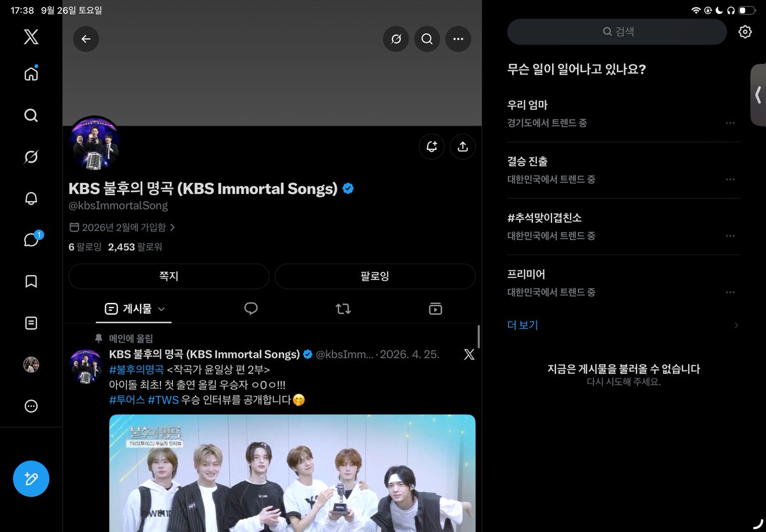Open Bookmarks icon in sidebar
The image size is (766, 532).
31,281
